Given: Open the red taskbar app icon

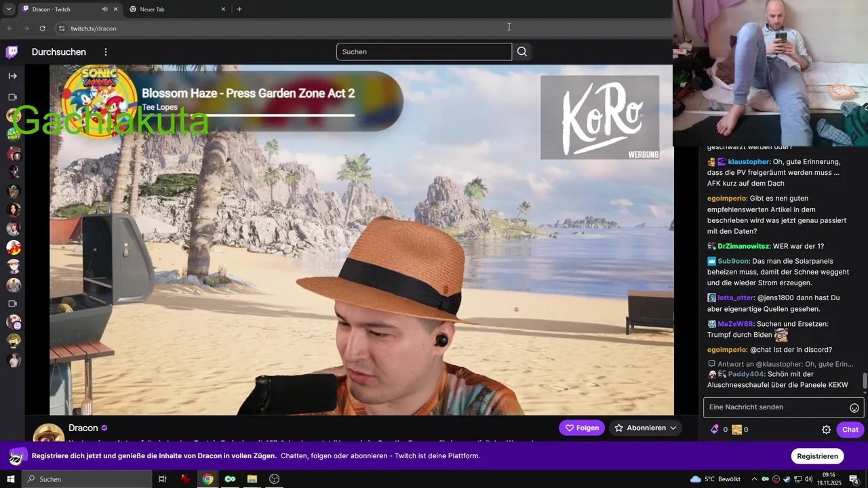Looking at the screenshot, I should pos(186,479).
